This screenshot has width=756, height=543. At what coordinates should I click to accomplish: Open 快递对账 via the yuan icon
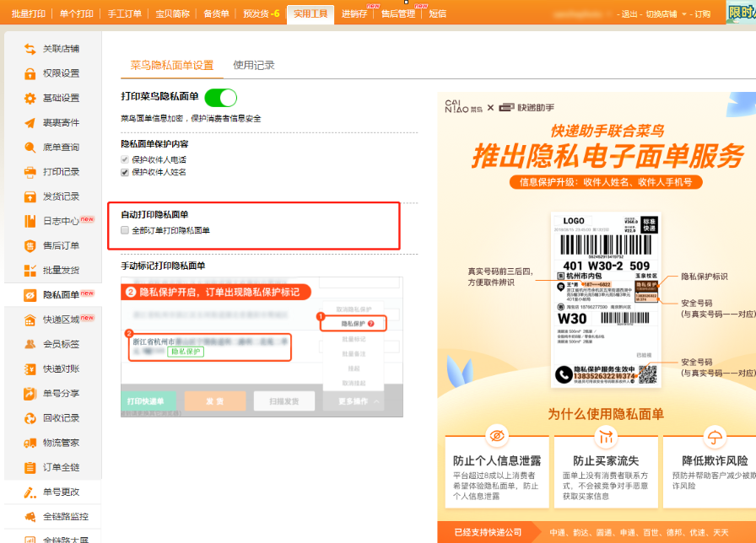(30, 368)
